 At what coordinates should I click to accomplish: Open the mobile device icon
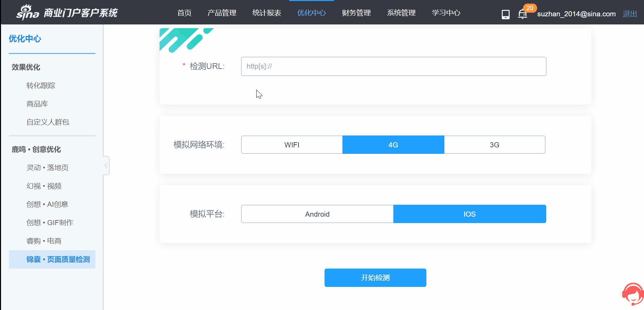(505, 14)
